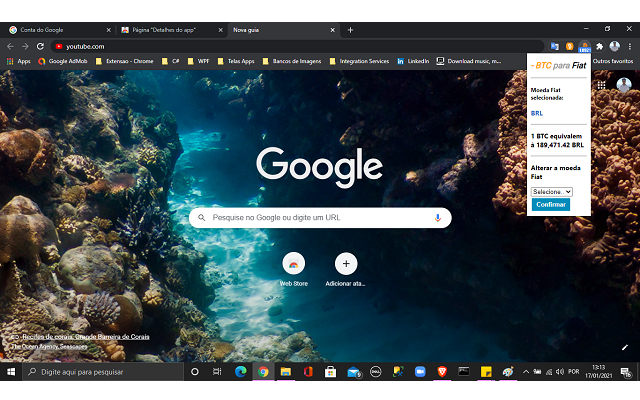Click the Adicionar atalho plus icon
This screenshot has width=640, height=400.
pyautogui.click(x=346, y=264)
